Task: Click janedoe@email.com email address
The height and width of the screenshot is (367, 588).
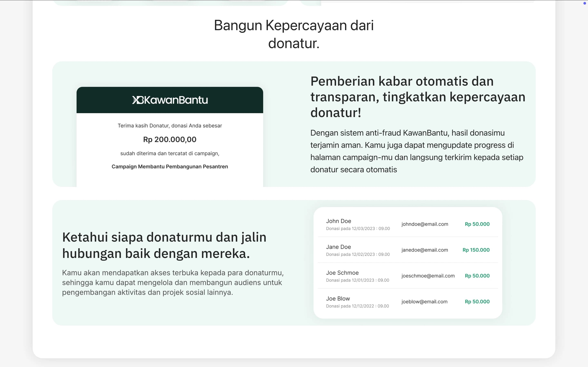Action: point(424,250)
